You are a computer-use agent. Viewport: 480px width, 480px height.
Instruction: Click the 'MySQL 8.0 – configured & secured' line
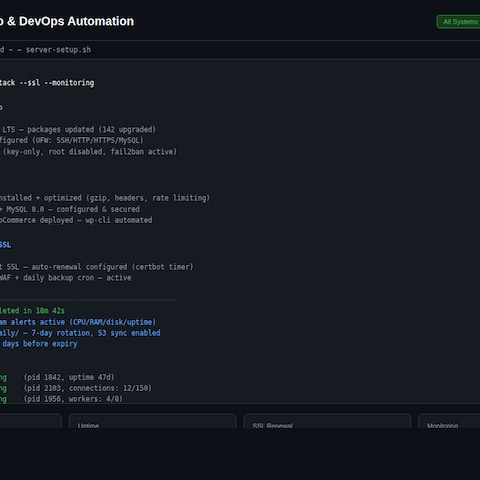point(70,209)
